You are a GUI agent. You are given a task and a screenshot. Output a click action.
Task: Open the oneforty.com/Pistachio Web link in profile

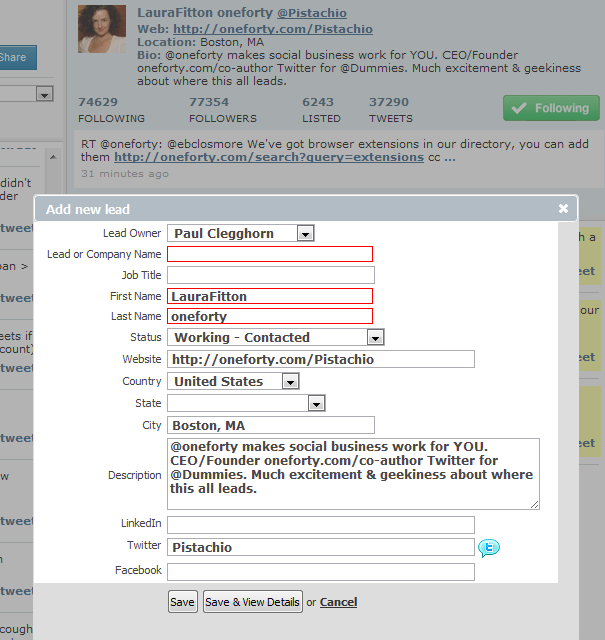273,29
